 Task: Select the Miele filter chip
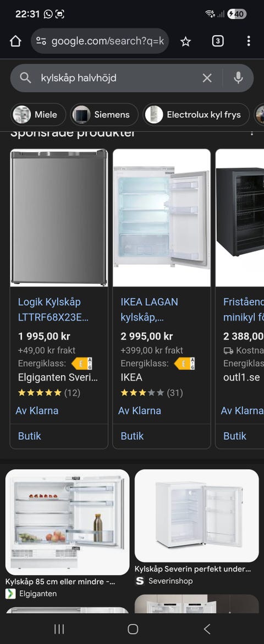coord(38,115)
